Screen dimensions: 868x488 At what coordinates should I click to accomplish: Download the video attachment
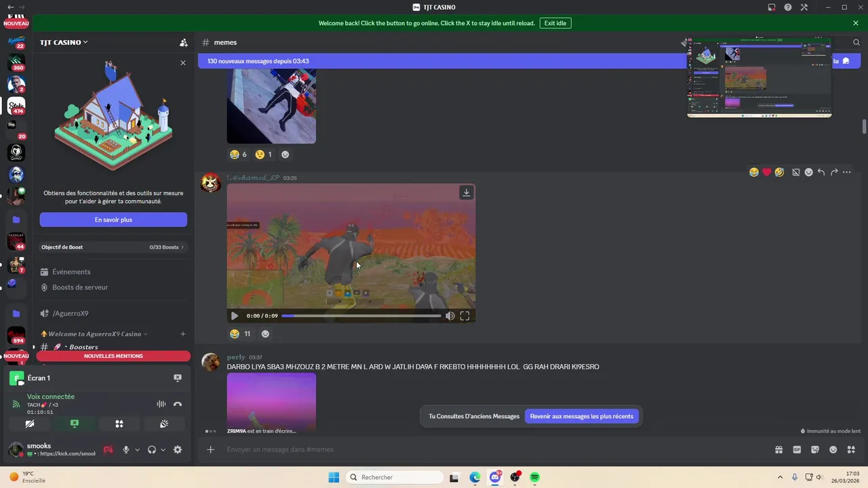click(467, 192)
